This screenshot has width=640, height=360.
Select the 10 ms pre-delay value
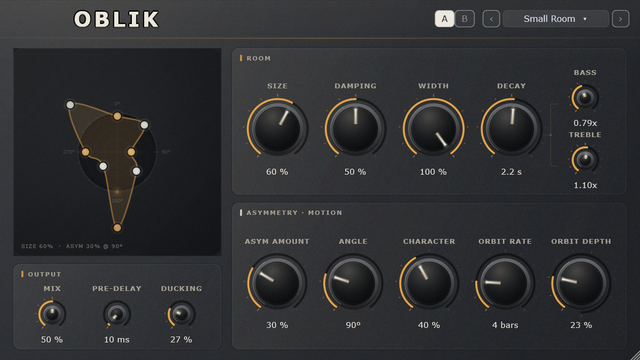pos(117,340)
